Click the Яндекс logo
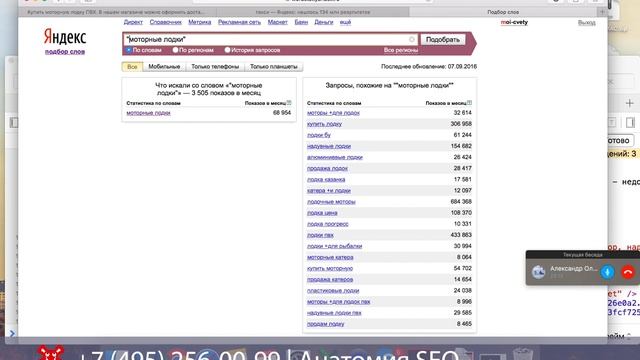The height and width of the screenshot is (360, 640). [x=65, y=37]
